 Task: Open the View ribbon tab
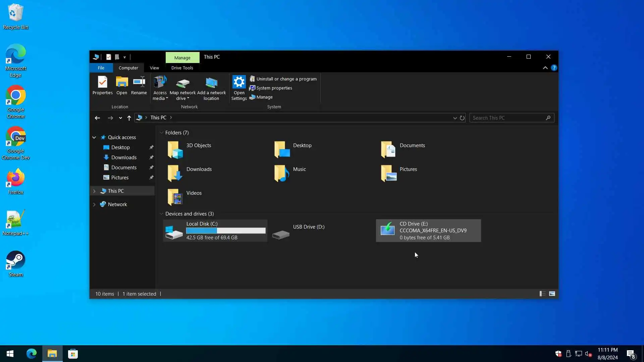pos(154,68)
